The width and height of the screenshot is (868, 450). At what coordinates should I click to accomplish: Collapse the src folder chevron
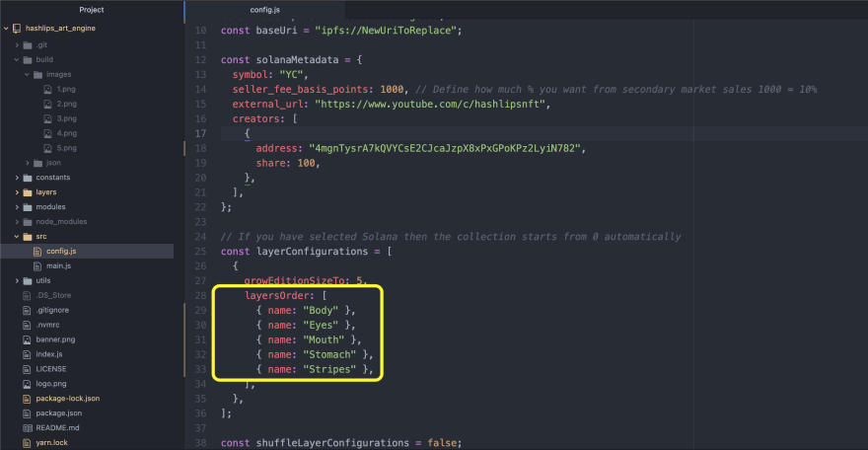pos(17,236)
